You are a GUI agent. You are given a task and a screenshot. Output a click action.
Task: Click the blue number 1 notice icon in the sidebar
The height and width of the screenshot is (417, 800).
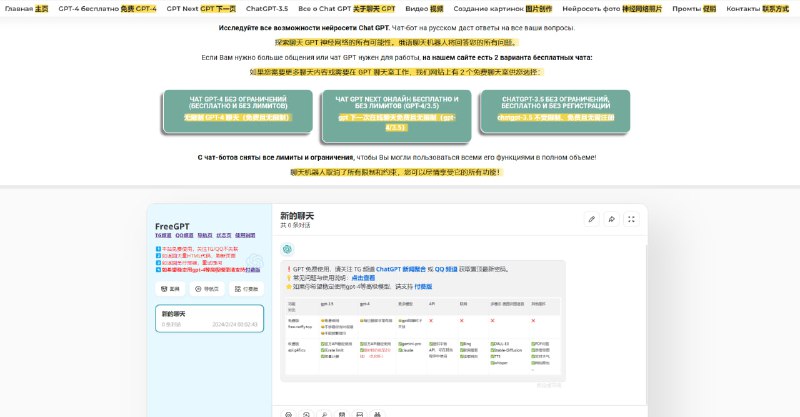pyautogui.click(x=158, y=249)
